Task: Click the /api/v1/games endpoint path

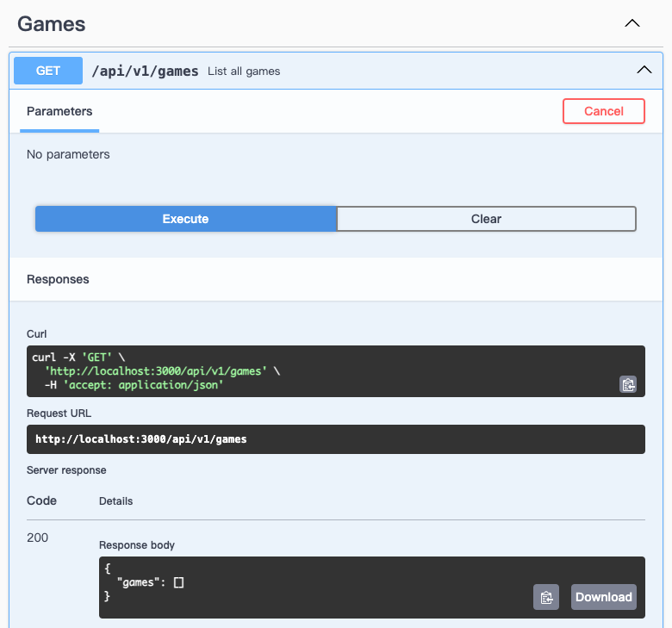Action: [x=145, y=72]
